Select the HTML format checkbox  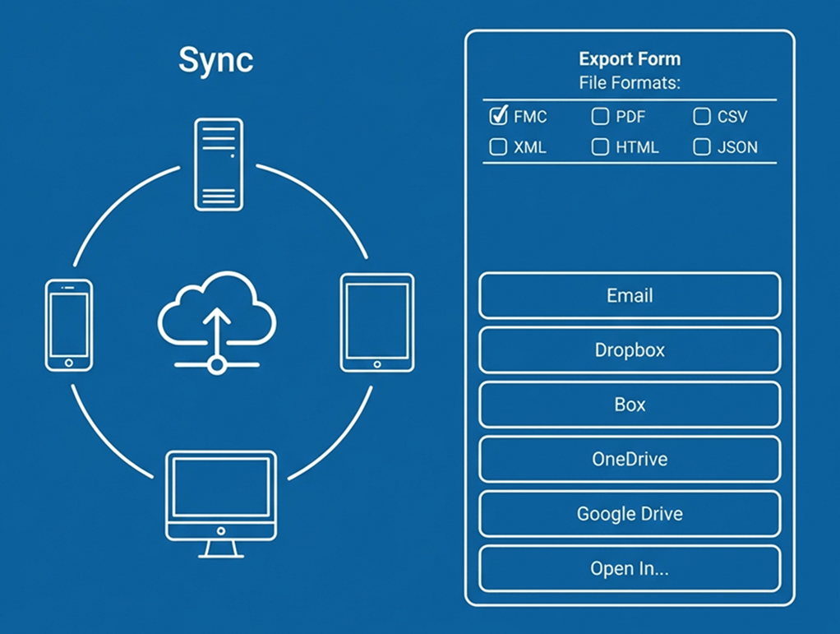tap(599, 147)
